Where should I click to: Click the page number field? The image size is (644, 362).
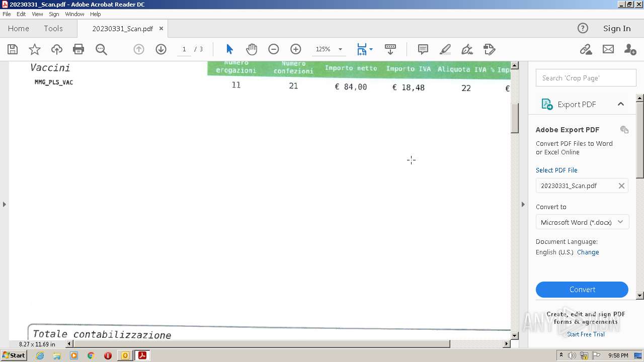(184, 49)
